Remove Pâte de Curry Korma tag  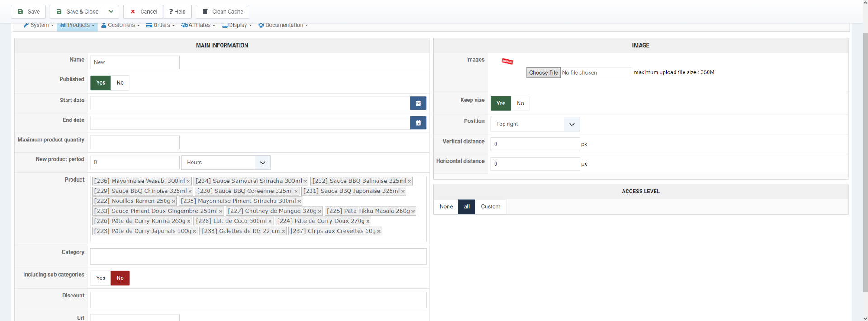(189, 221)
